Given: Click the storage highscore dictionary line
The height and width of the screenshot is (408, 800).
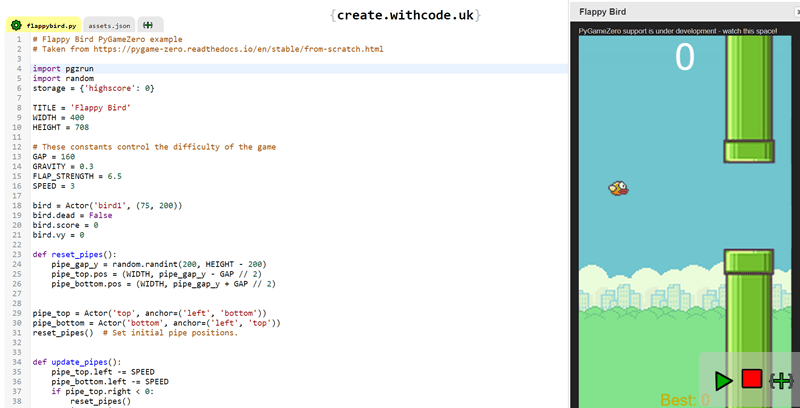Looking at the screenshot, I should click(x=93, y=88).
